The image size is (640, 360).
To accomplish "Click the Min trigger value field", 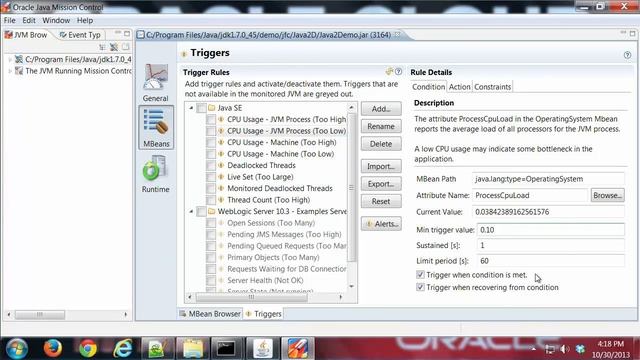I will 550,230.
